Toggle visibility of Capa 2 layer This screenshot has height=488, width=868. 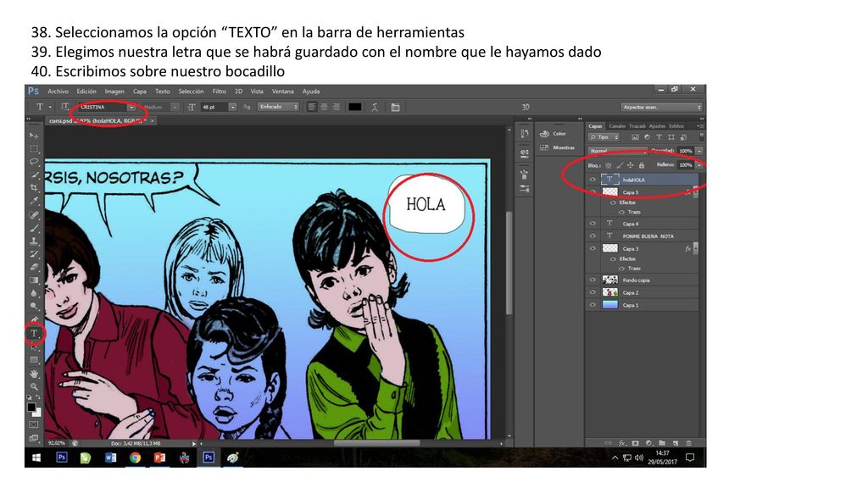593,292
